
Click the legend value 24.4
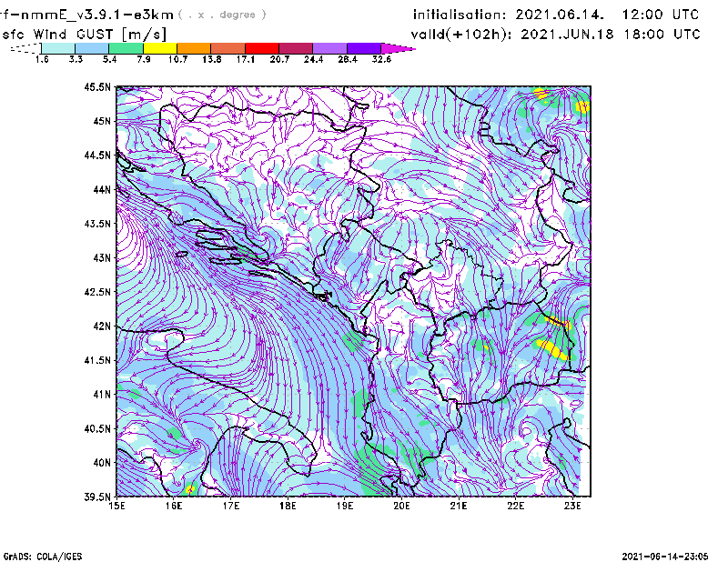313,59
